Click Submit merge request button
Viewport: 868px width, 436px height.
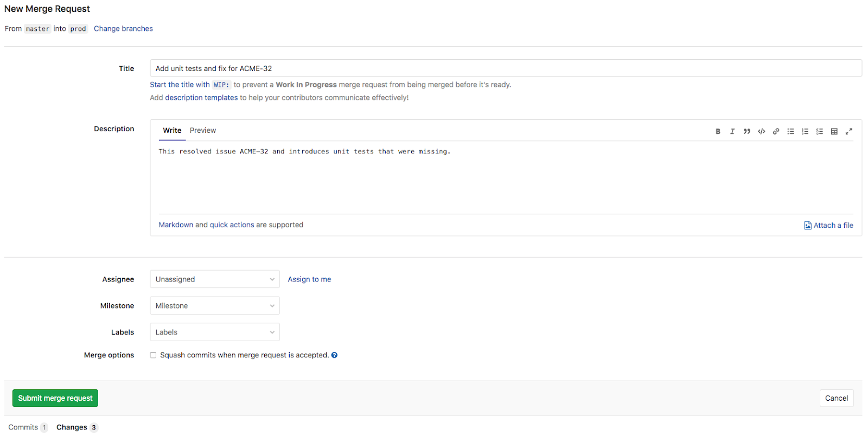pos(55,398)
